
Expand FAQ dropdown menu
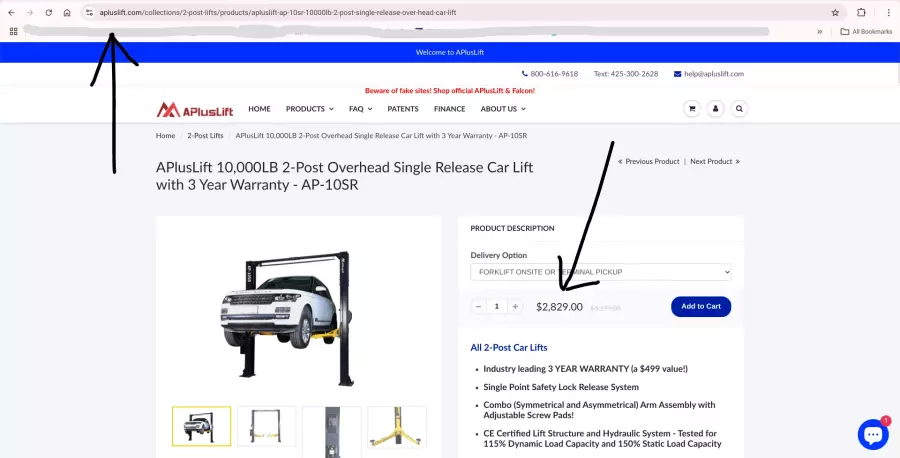coord(360,108)
